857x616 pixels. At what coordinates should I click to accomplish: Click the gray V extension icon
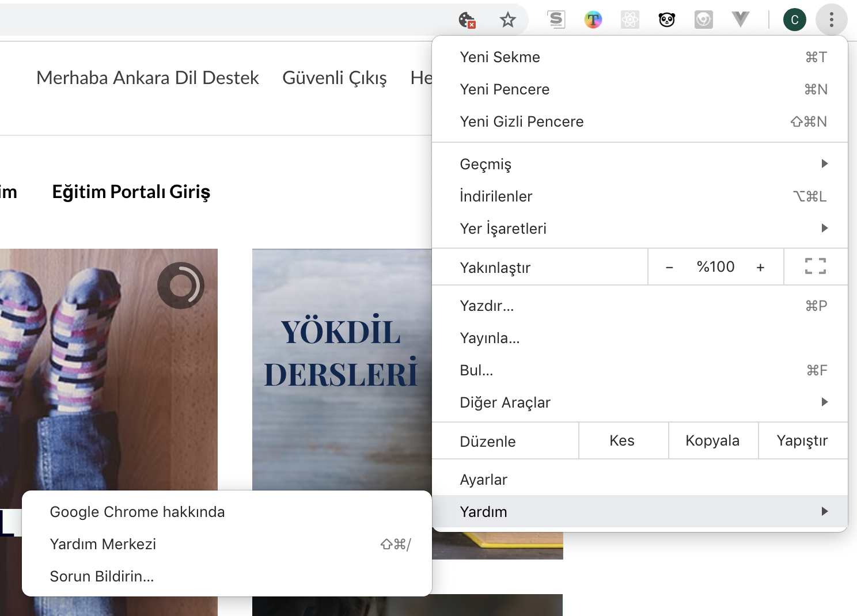[740, 19]
